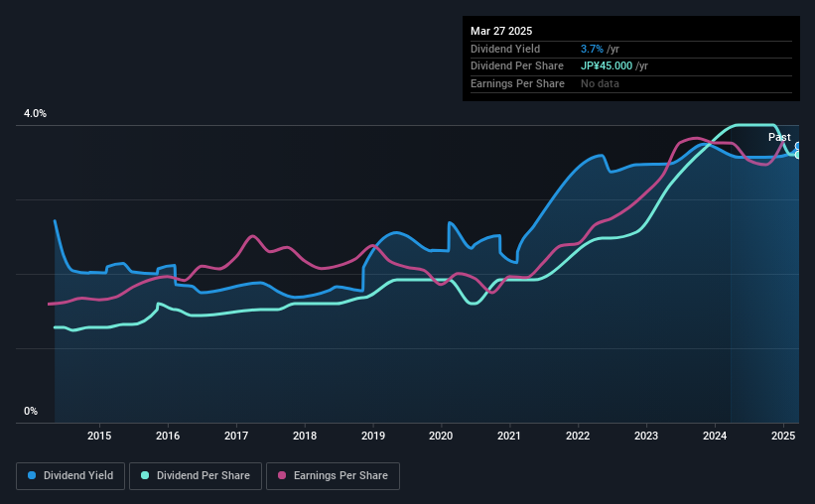The width and height of the screenshot is (815, 504).
Task: Click the Mar 27 2025 tooltip date
Action: (501, 31)
